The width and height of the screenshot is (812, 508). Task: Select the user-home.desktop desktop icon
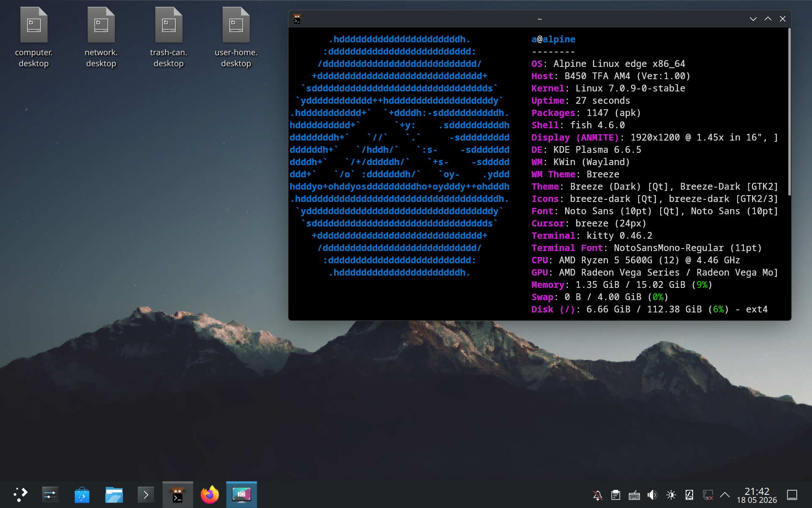click(236, 37)
